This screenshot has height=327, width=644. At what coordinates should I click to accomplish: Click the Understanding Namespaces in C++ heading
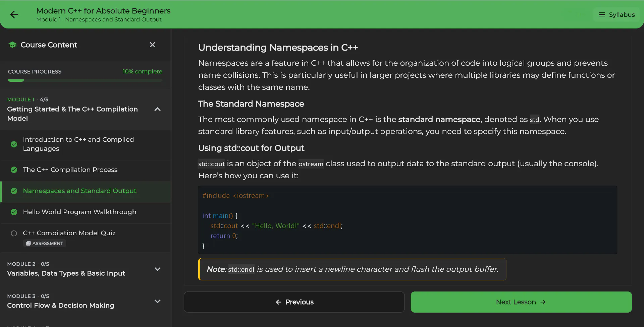pyautogui.click(x=278, y=48)
